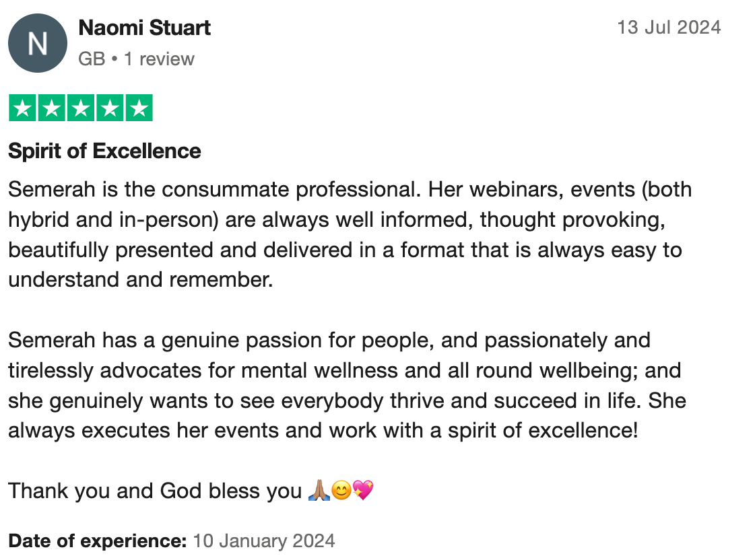
Task: Open the 'Spirit of Excellence' review title
Action: click(104, 151)
